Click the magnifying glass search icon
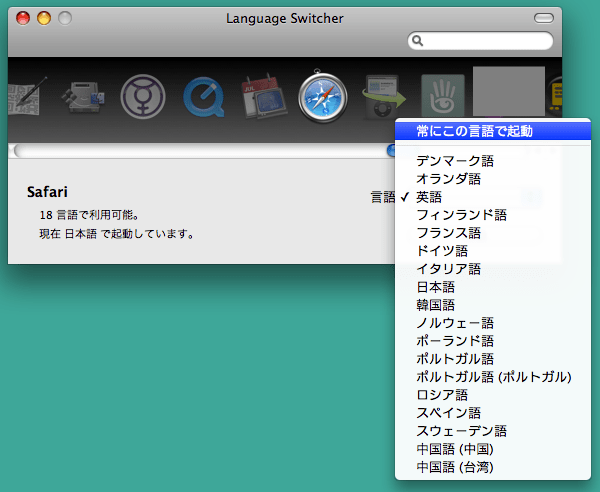 pyautogui.click(x=417, y=41)
